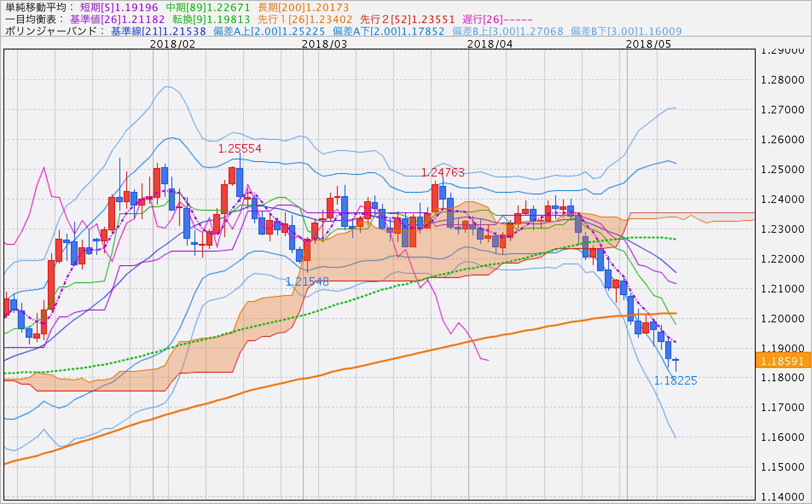Viewport: 812px width, 504px height.
Task: Click the 2018/02 date axis label
Action: click(x=172, y=44)
